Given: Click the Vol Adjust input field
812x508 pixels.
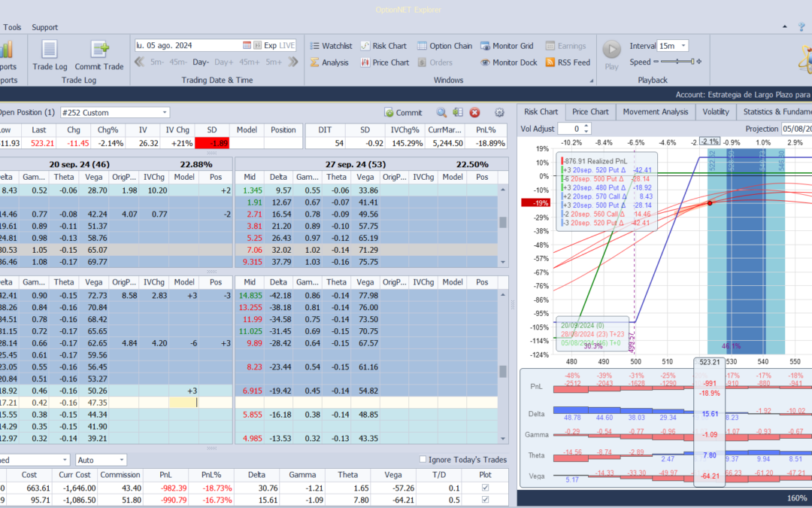Looking at the screenshot, I should click(570, 129).
